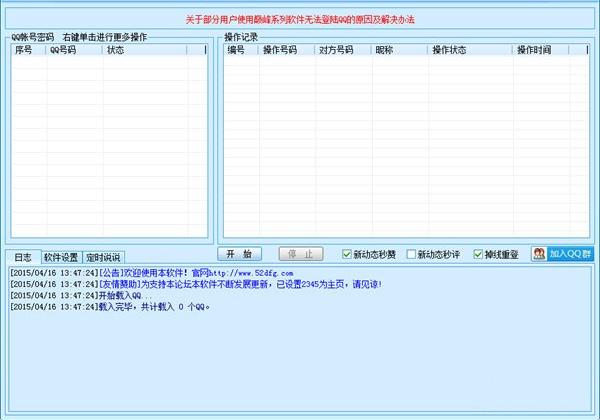Screen dimensions: 600x420
Task: Click the 对方号码 column header
Action: click(x=343, y=50)
